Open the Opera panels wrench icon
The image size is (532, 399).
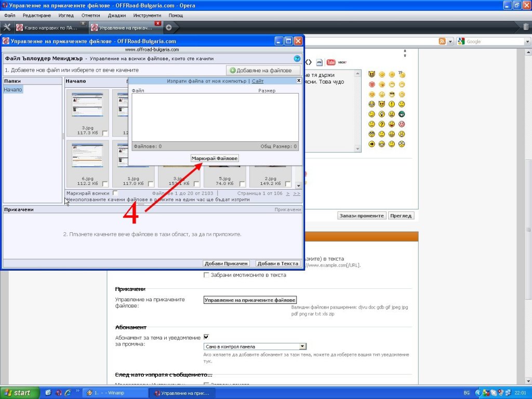tap(7, 28)
